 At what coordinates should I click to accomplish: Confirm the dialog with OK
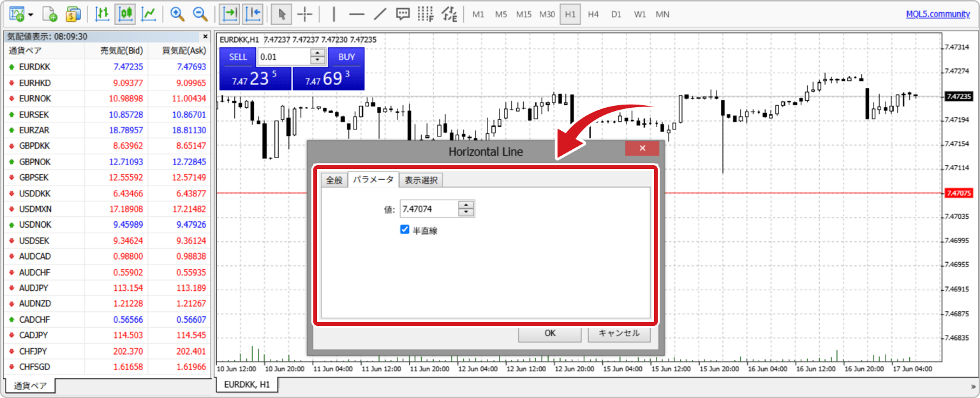click(550, 333)
